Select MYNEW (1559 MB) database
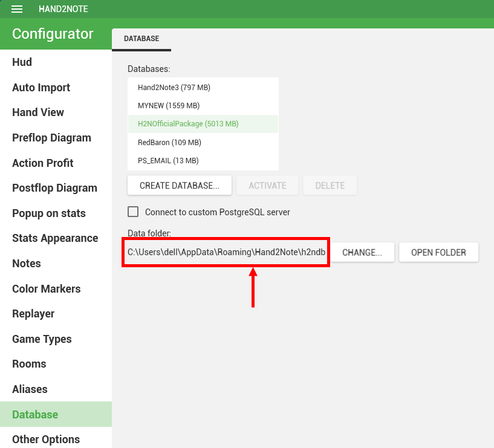 [x=203, y=106]
